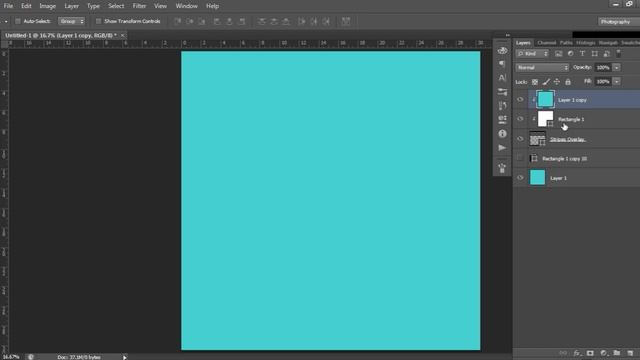Select the Stripes Overlay layer name
The image size is (640, 360).
click(x=567, y=140)
